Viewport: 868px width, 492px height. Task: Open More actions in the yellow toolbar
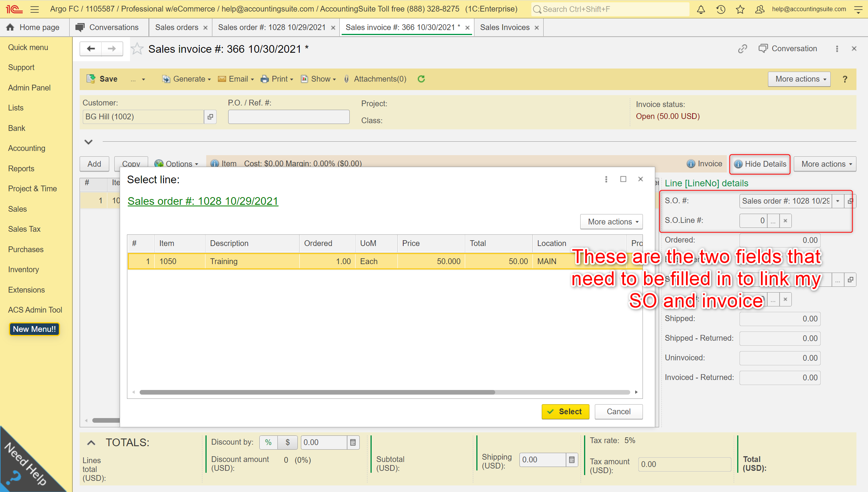coord(799,79)
